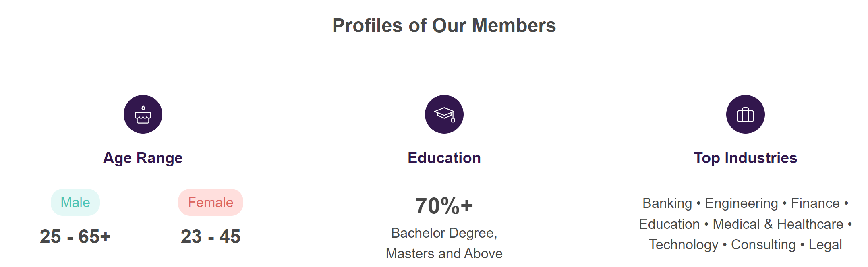Click the Medical & Healthcare industry label
Screen dimensions: 868x267
pyautogui.click(x=778, y=224)
